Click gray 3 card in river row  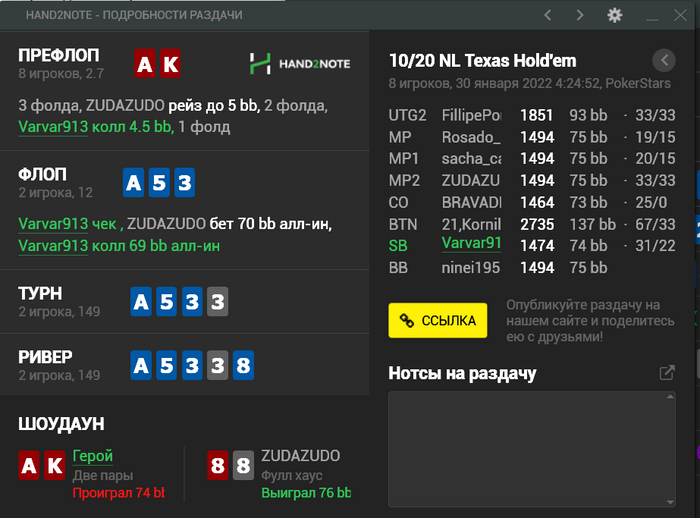(217, 365)
